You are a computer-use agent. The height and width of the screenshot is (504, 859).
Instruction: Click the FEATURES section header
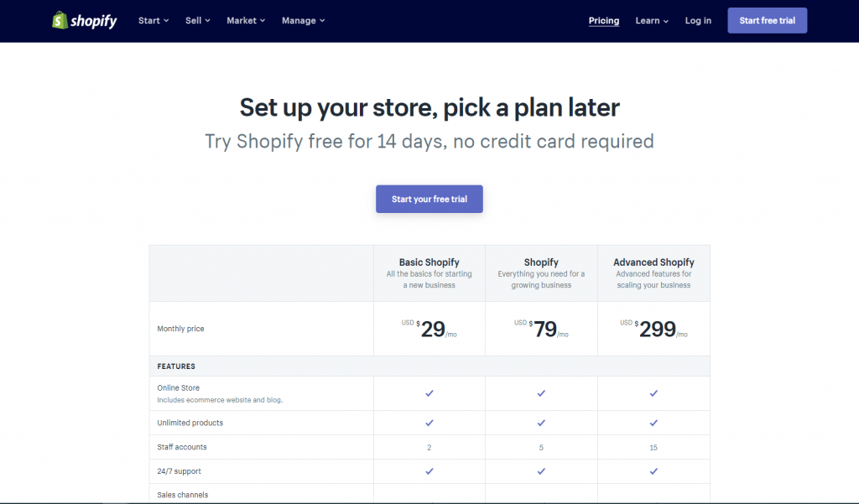click(176, 366)
